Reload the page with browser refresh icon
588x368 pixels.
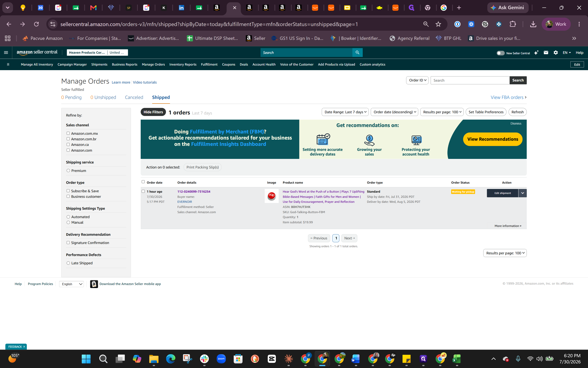(x=36, y=24)
